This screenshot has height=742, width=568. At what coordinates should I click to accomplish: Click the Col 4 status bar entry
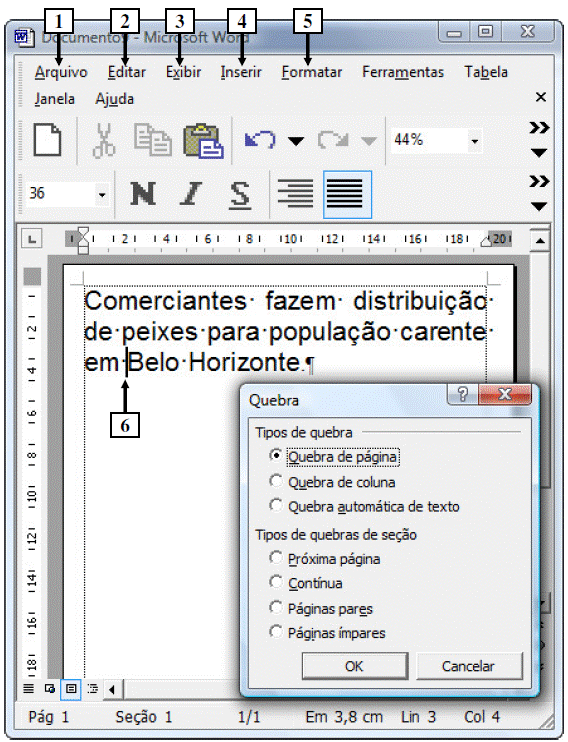tap(482, 717)
